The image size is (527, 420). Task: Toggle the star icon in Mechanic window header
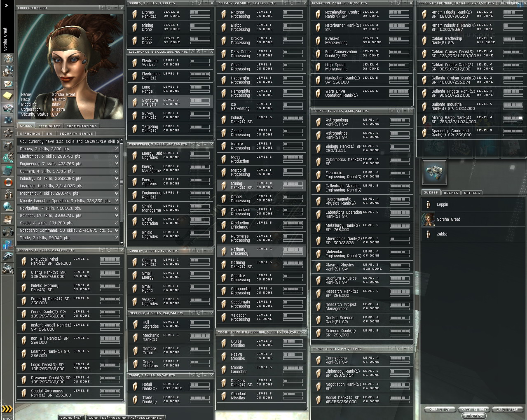tap(192, 313)
